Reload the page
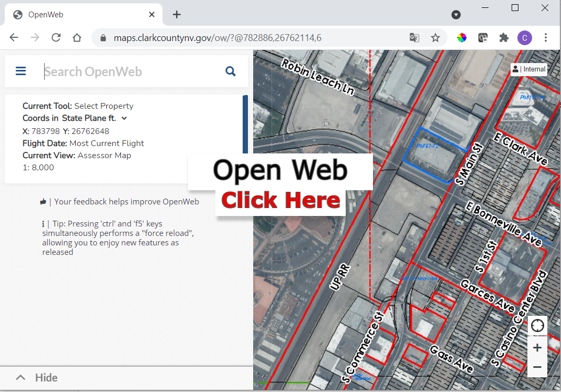The height and width of the screenshot is (392, 561). click(x=56, y=38)
